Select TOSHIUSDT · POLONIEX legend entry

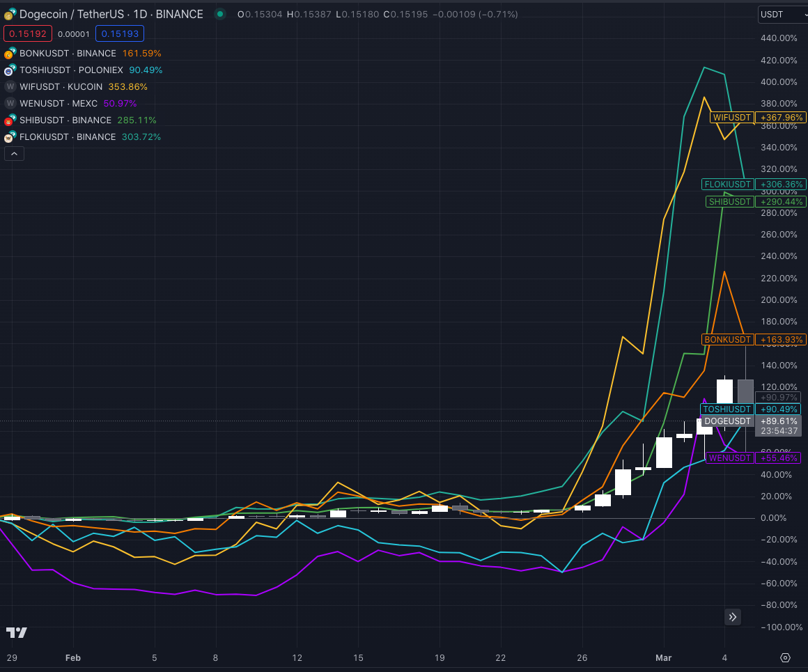coord(71,70)
